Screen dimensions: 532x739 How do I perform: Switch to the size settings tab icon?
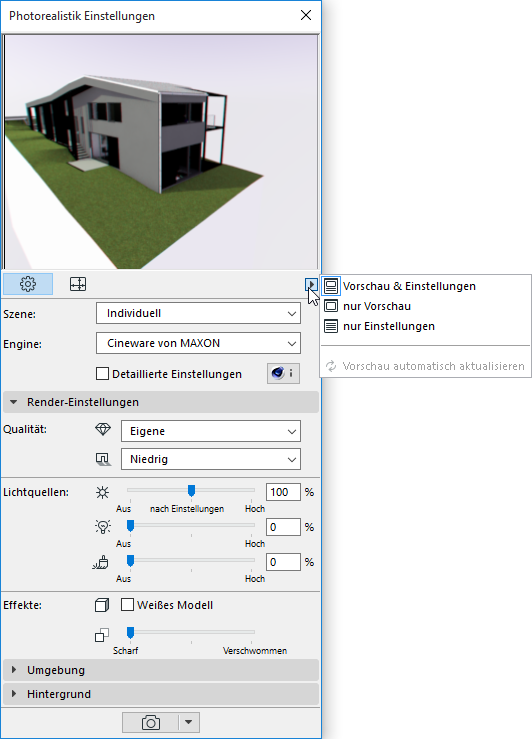coord(78,284)
